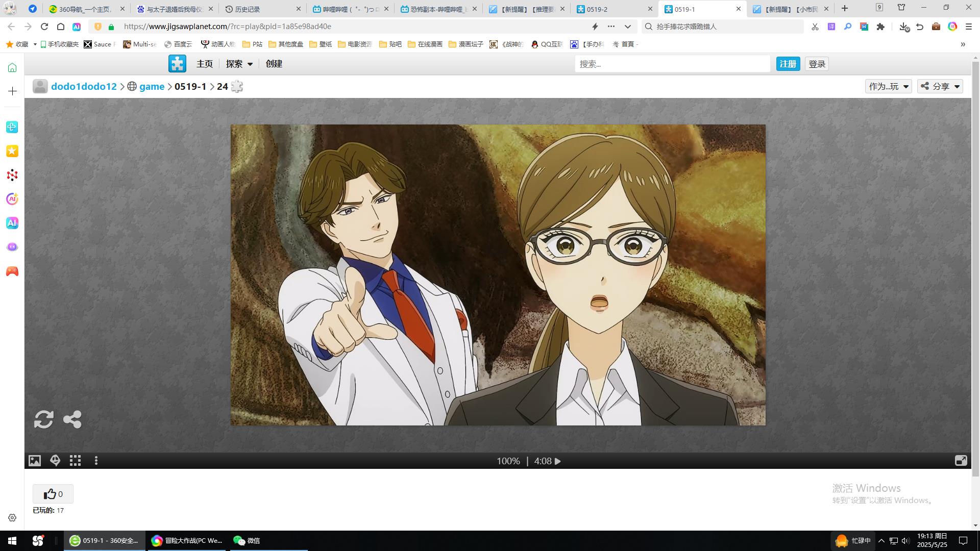The image size is (980, 551).
Task: Toggle the ghost image icon
Action: 55,461
